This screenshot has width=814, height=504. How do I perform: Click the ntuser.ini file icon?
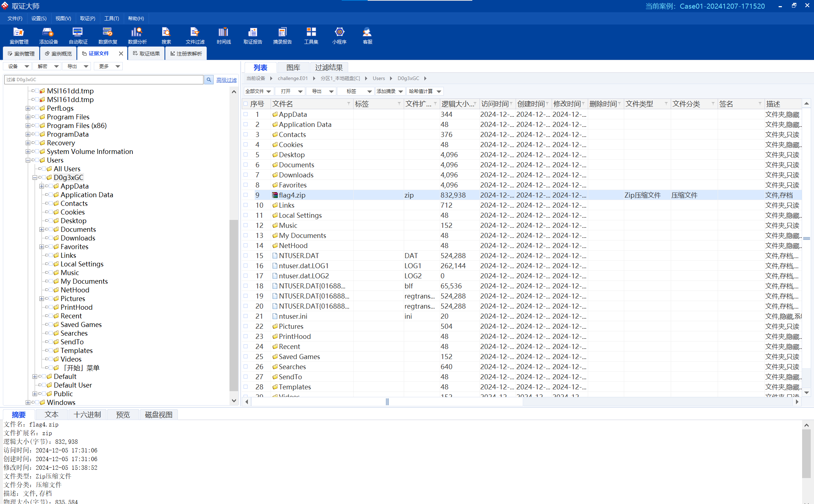275,316
